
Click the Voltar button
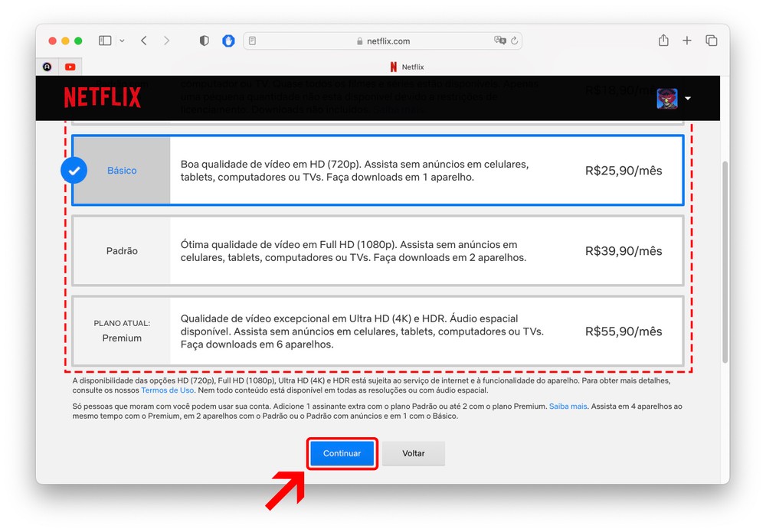414,453
